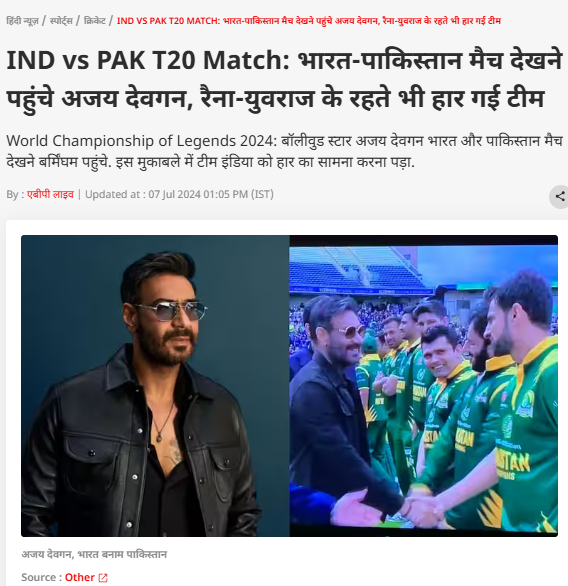Open the एबीपी लाइव author link

[50, 194]
